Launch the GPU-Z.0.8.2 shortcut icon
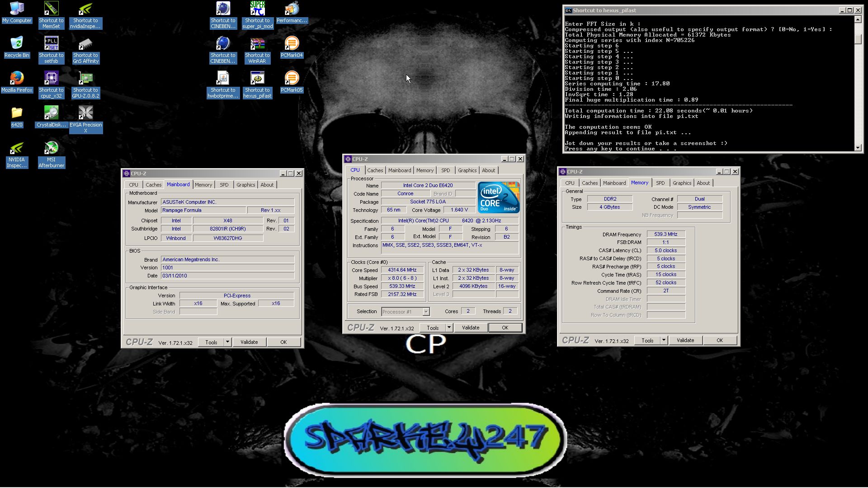The width and height of the screenshot is (868, 488). point(85,84)
